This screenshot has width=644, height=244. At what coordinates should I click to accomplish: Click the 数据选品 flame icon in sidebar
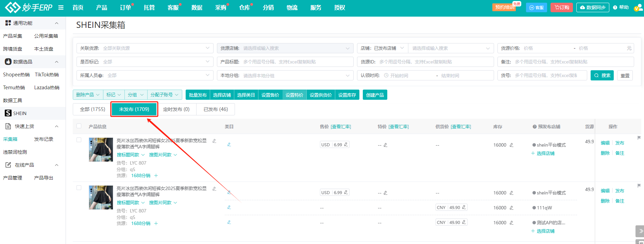coord(8,61)
